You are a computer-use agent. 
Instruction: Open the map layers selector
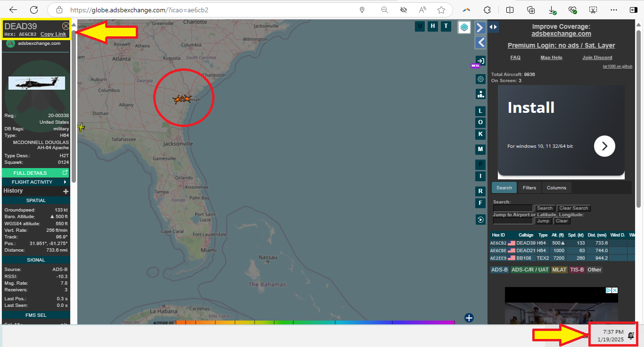click(x=464, y=27)
